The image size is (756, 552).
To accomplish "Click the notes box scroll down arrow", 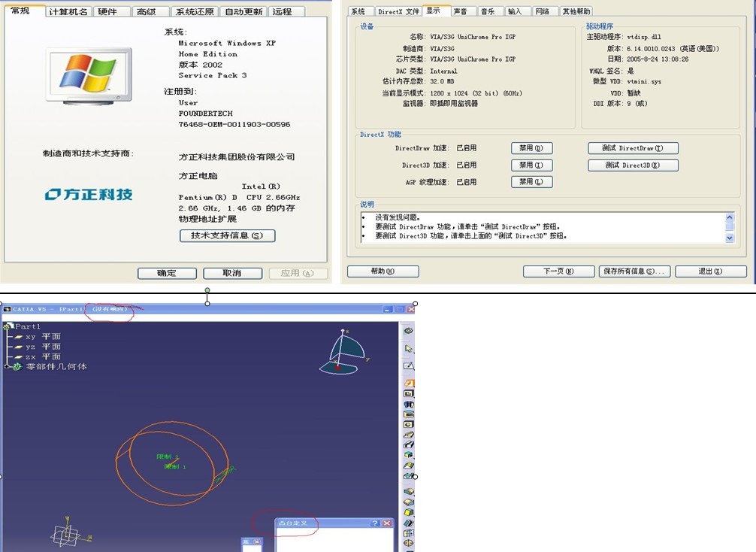I will point(730,238).
